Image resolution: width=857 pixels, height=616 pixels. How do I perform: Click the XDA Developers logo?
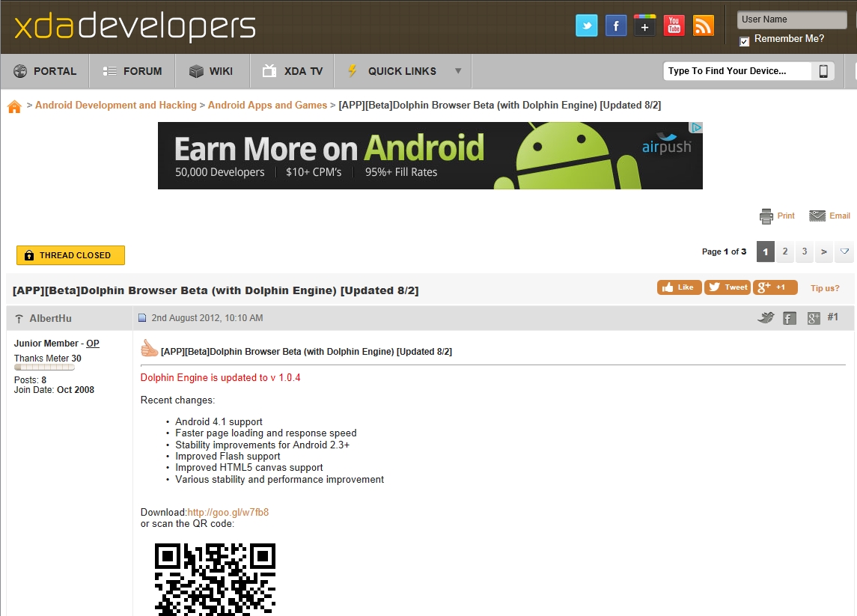click(135, 26)
